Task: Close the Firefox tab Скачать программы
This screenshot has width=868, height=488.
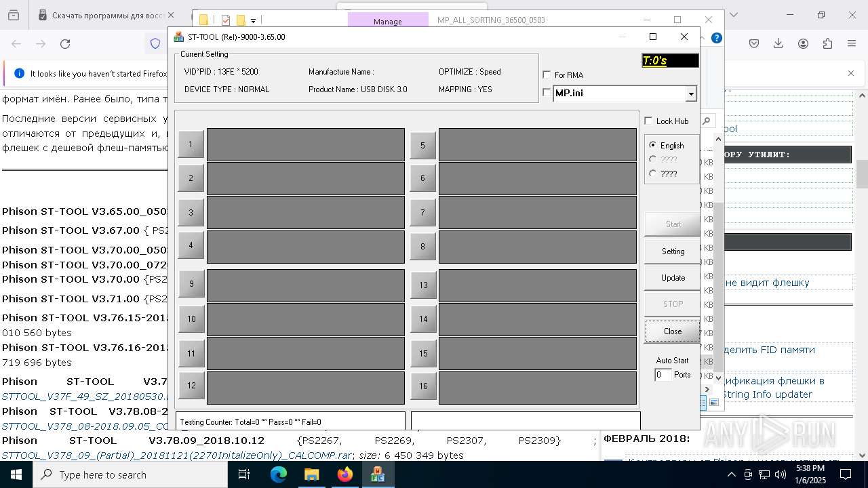Action: [170, 15]
